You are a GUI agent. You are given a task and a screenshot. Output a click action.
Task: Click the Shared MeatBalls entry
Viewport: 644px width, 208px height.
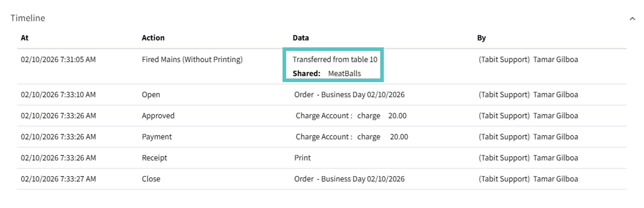pyautogui.click(x=327, y=74)
